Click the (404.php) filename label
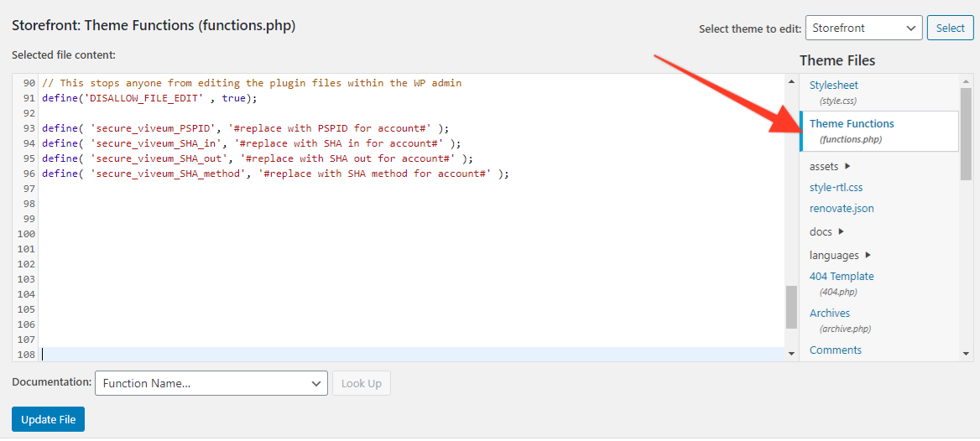The height and width of the screenshot is (441, 980). pos(838,292)
